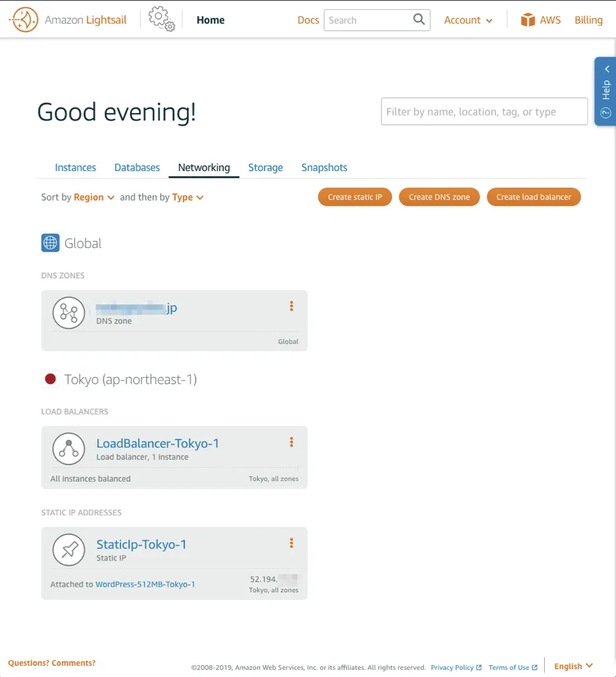Open the then by Type dropdown
The width and height of the screenshot is (616, 677).
188,197
